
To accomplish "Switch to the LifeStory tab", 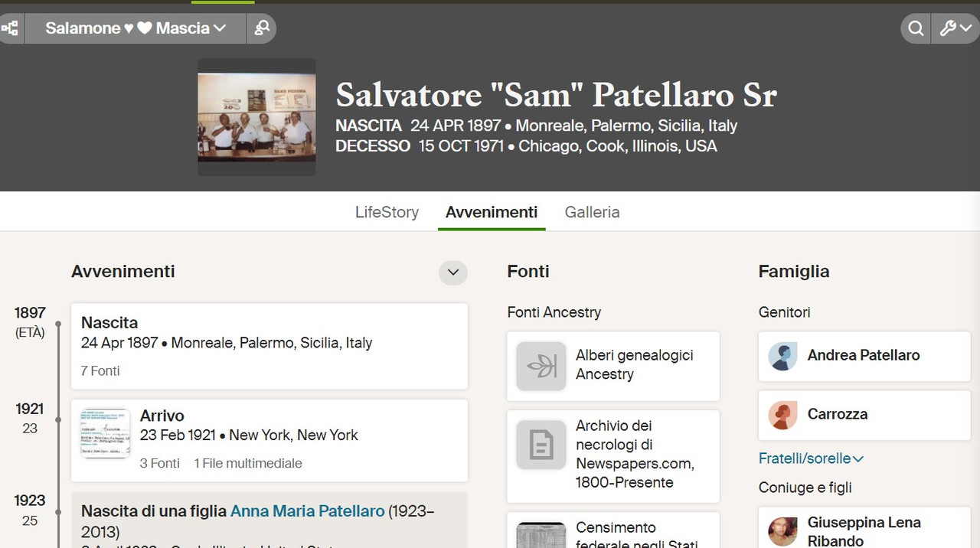I will pos(387,212).
